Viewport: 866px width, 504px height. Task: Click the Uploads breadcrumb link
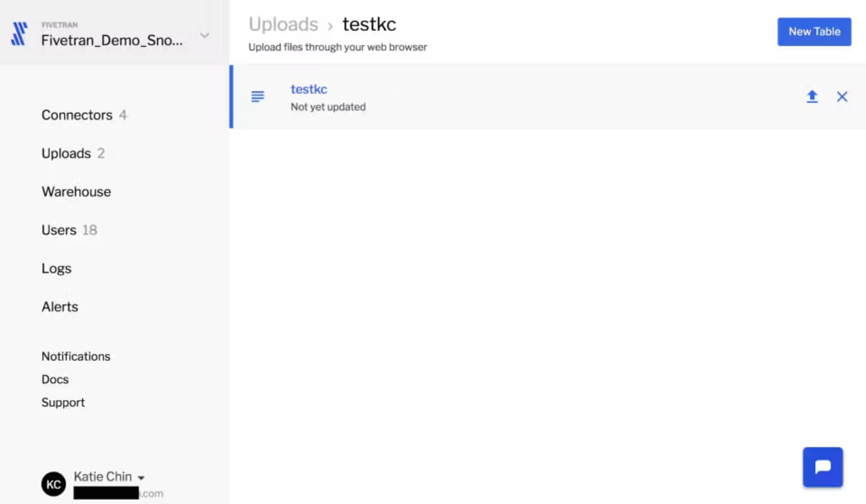pyautogui.click(x=283, y=24)
